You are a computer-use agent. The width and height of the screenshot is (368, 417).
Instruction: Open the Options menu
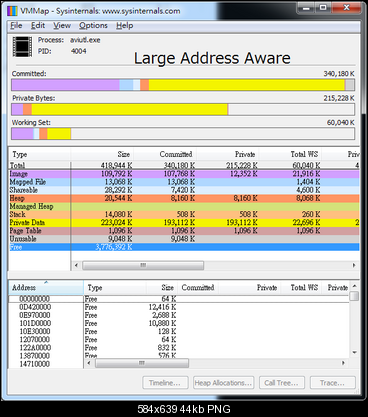pyautogui.click(x=93, y=26)
